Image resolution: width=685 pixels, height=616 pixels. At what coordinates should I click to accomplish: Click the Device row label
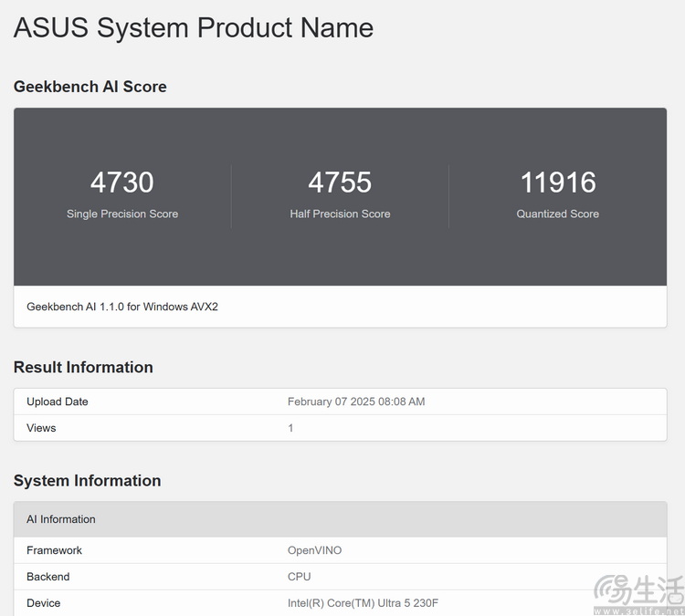[x=44, y=603]
